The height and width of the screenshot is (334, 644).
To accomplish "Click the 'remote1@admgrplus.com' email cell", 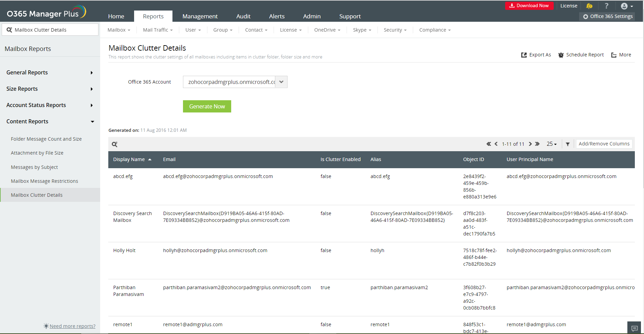I will (x=193, y=324).
